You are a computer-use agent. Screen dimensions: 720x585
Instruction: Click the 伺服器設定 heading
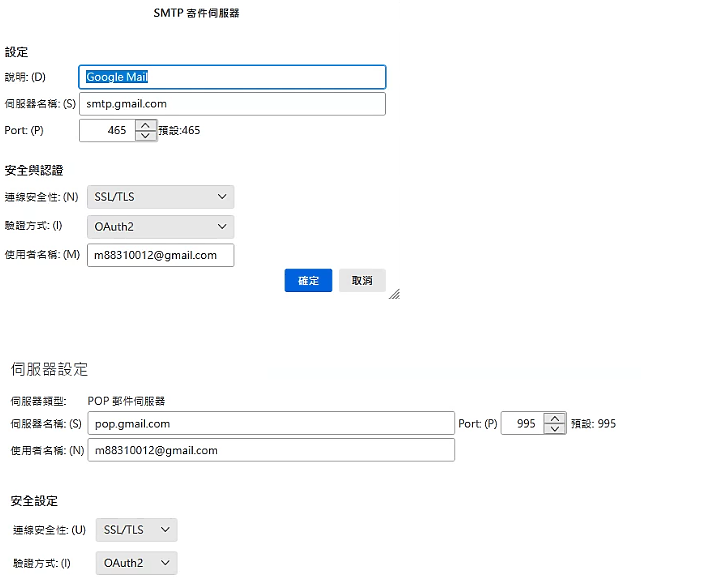coord(49,369)
